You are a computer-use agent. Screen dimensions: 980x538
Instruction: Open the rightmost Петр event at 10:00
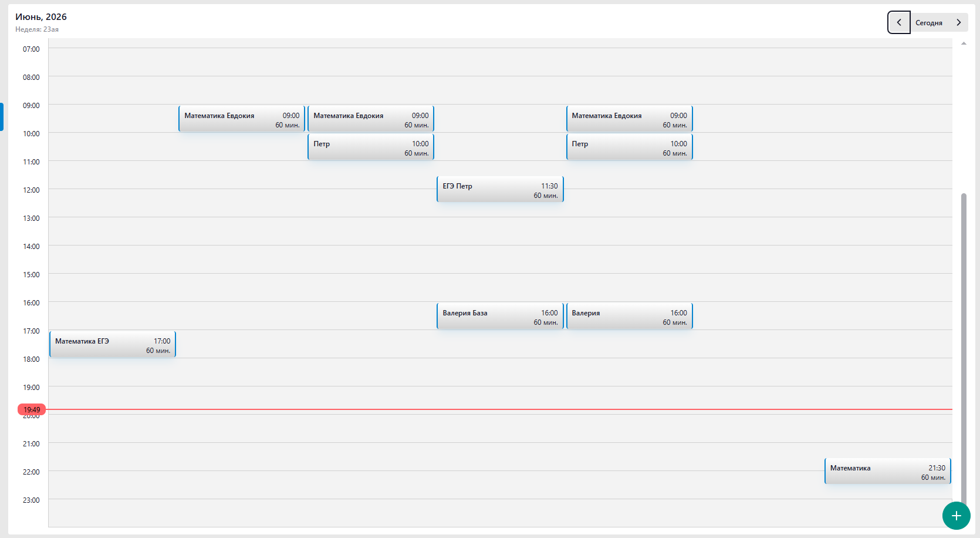coord(629,147)
